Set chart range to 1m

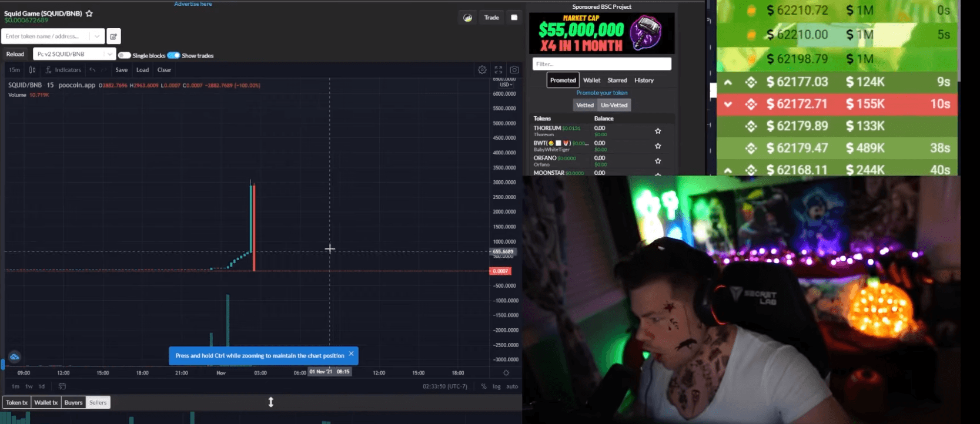(x=15, y=386)
